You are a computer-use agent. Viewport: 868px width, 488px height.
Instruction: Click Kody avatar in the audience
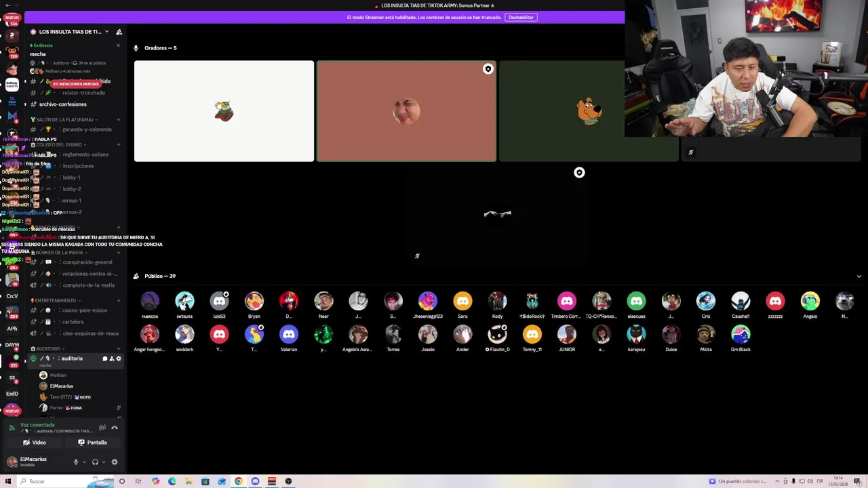point(498,301)
